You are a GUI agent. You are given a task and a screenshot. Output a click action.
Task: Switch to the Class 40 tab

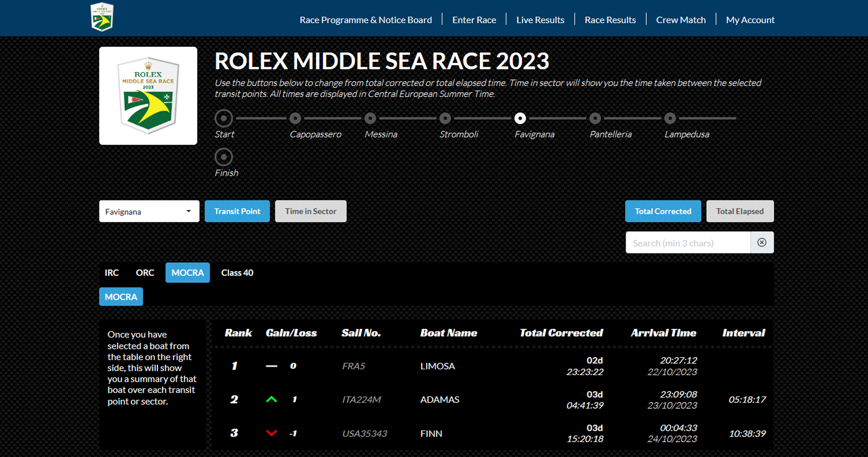click(237, 273)
